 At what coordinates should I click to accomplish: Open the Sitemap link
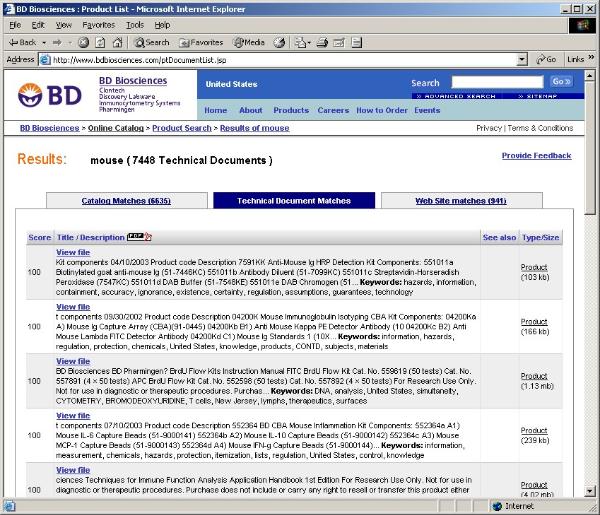[x=538, y=96]
